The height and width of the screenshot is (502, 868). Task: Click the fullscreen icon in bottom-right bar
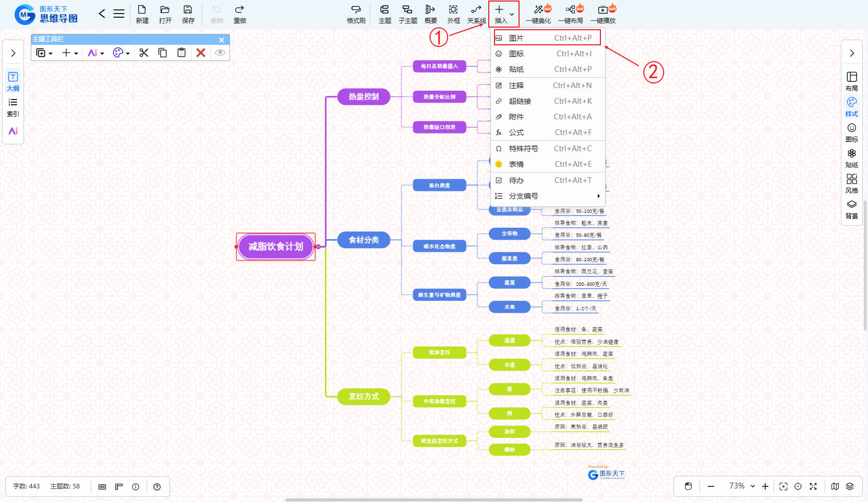813,486
